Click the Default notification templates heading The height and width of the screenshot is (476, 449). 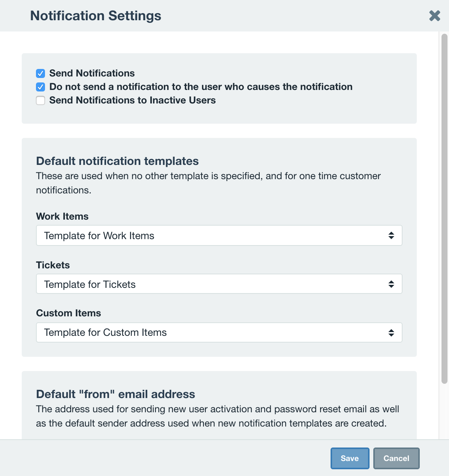click(117, 161)
